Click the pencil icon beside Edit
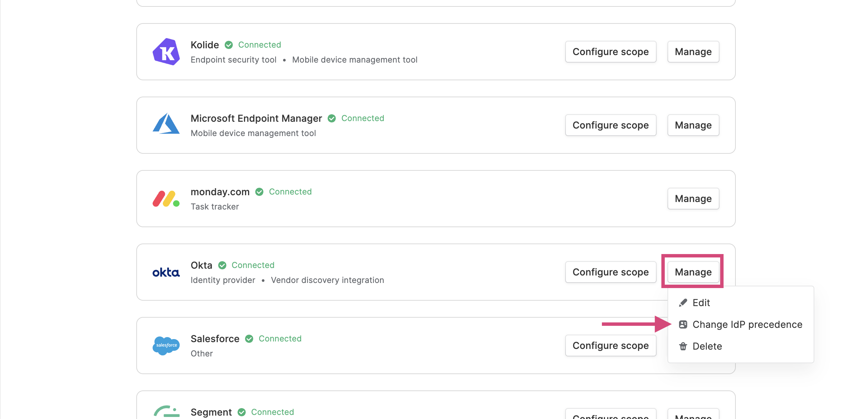 tap(683, 303)
